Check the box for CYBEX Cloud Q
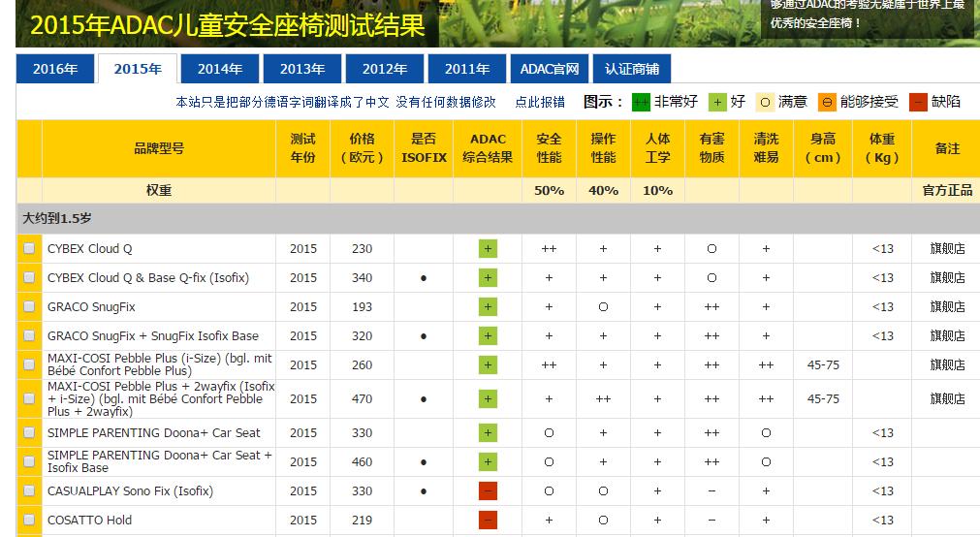 [29, 249]
